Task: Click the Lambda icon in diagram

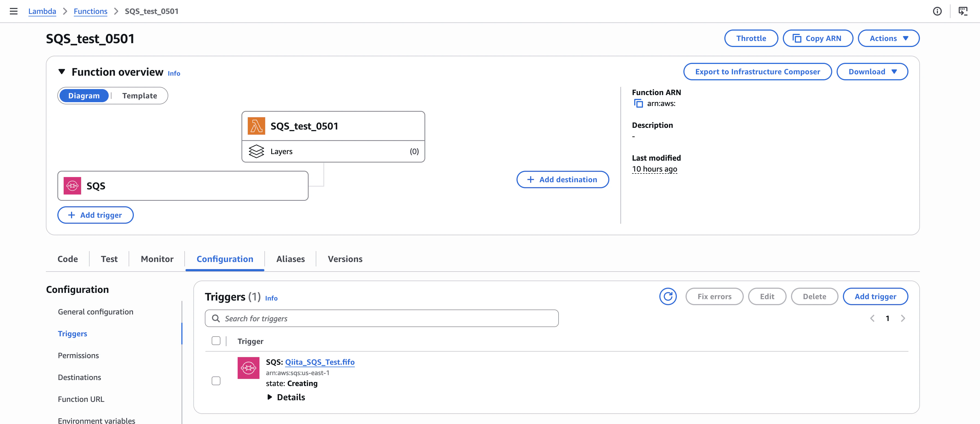Action: click(256, 126)
